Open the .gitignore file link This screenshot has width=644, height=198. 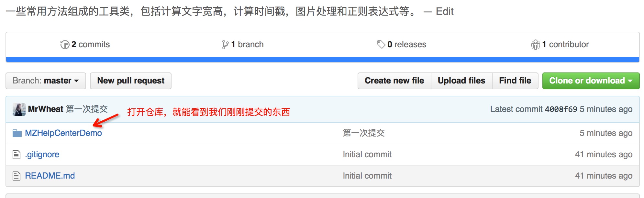coord(42,155)
